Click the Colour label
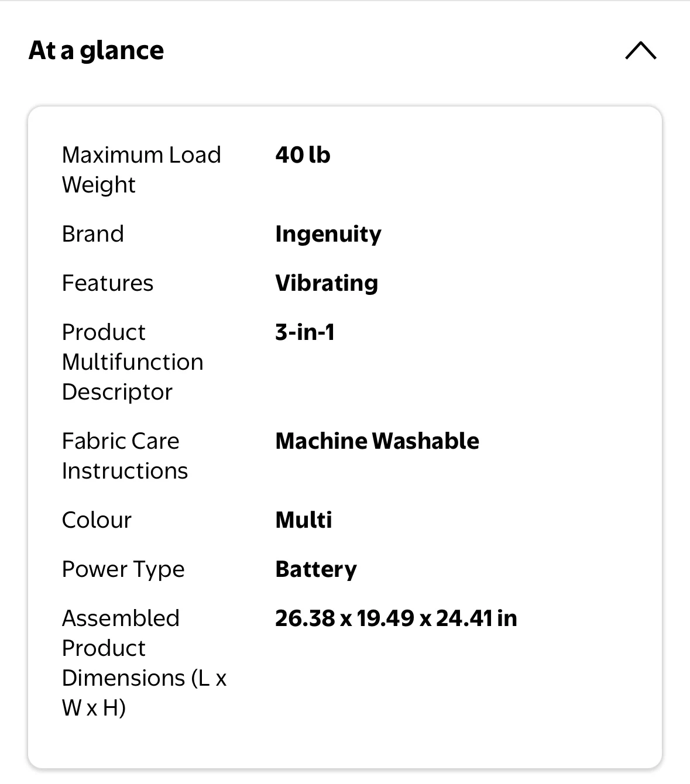 click(97, 520)
